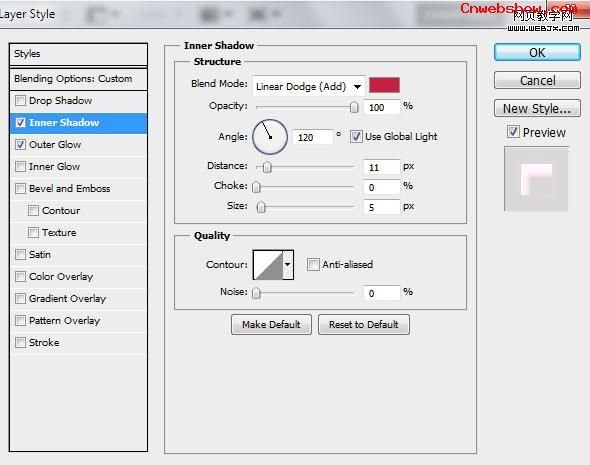
Task: Open Blending Options: Custom
Action: [78, 79]
